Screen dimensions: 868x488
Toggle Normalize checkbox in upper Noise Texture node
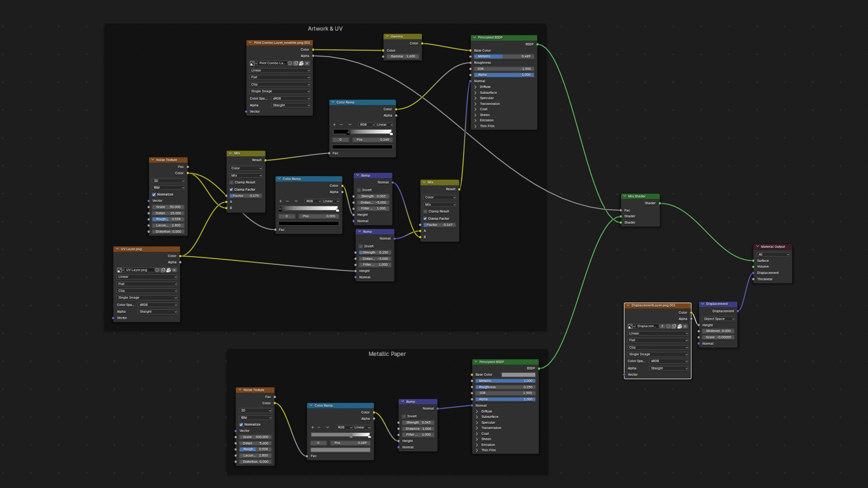tap(154, 194)
